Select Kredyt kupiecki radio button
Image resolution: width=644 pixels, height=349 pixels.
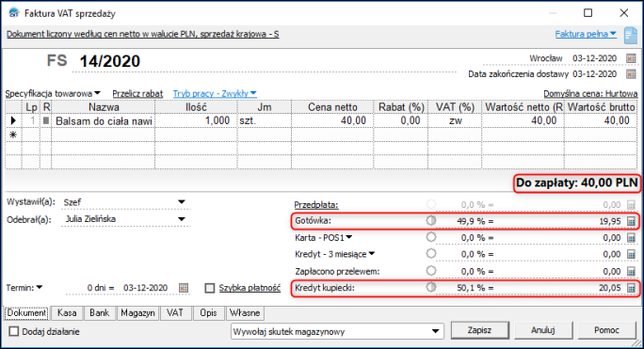431,287
